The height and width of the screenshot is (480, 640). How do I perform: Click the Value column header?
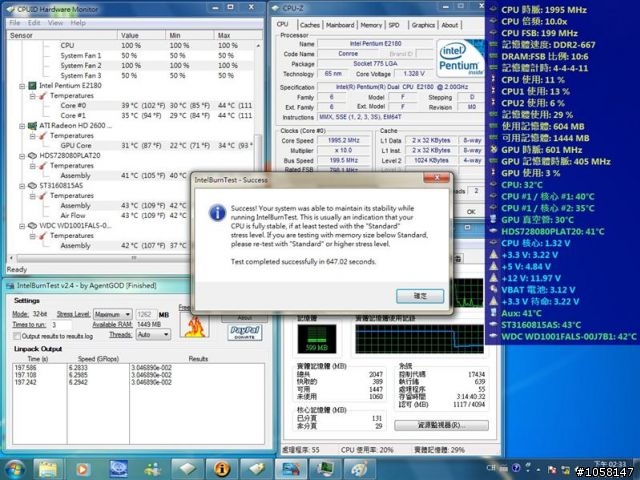pos(141,36)
